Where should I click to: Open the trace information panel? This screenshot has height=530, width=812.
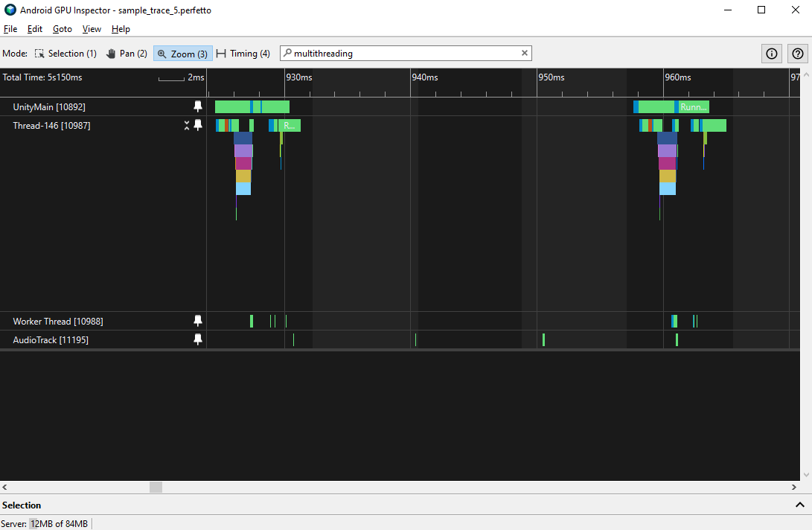tap(771, 53)
